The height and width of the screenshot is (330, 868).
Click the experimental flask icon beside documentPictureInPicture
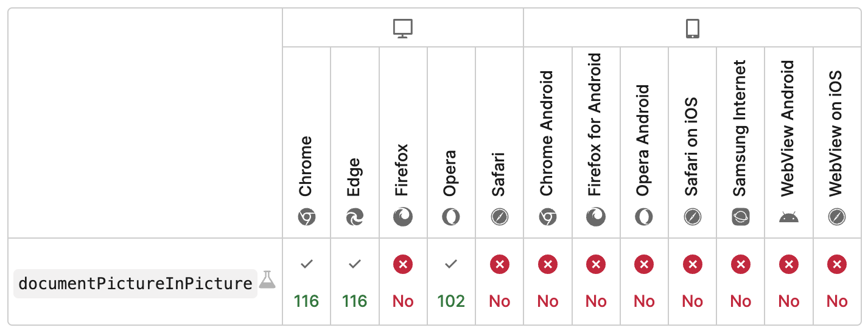(267, 279)
